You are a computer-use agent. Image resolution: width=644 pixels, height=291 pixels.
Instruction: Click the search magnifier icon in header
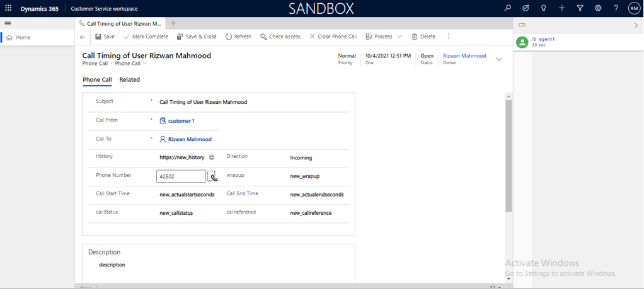click(508, 8)
